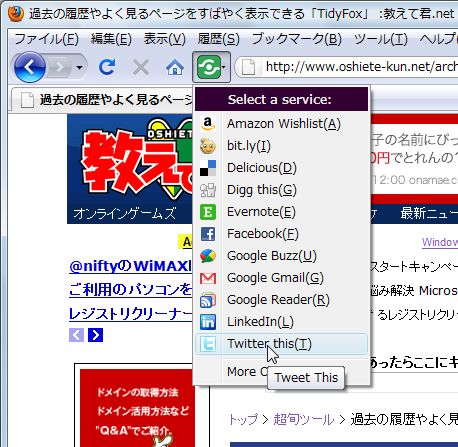Click the Delicious squares icon
The width and height of the screenshot is (458, 447).
point(208,168)
